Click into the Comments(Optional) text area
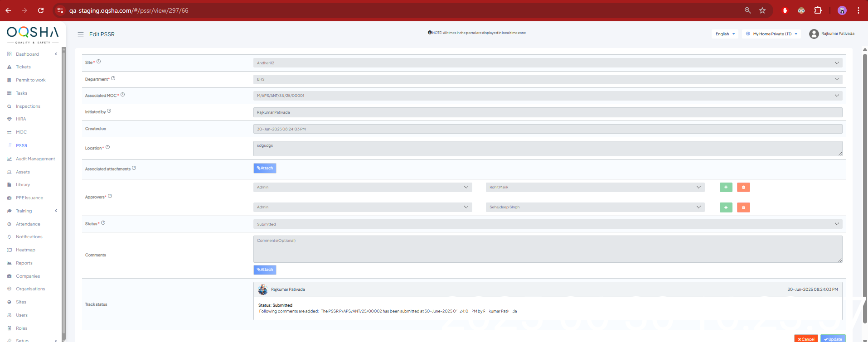The image size is (868, 342). click(547, 249)
